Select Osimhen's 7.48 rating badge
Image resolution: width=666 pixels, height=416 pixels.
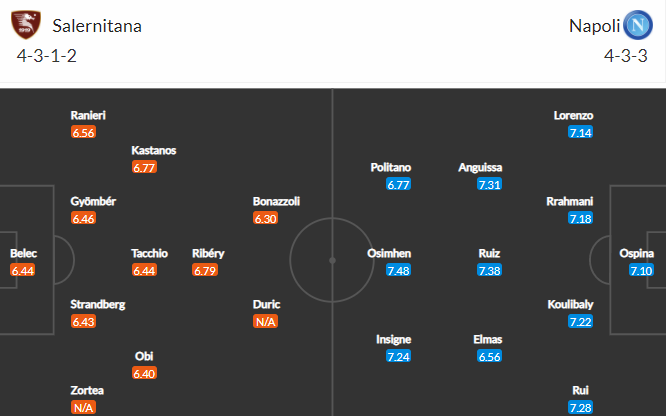point(398,270)
